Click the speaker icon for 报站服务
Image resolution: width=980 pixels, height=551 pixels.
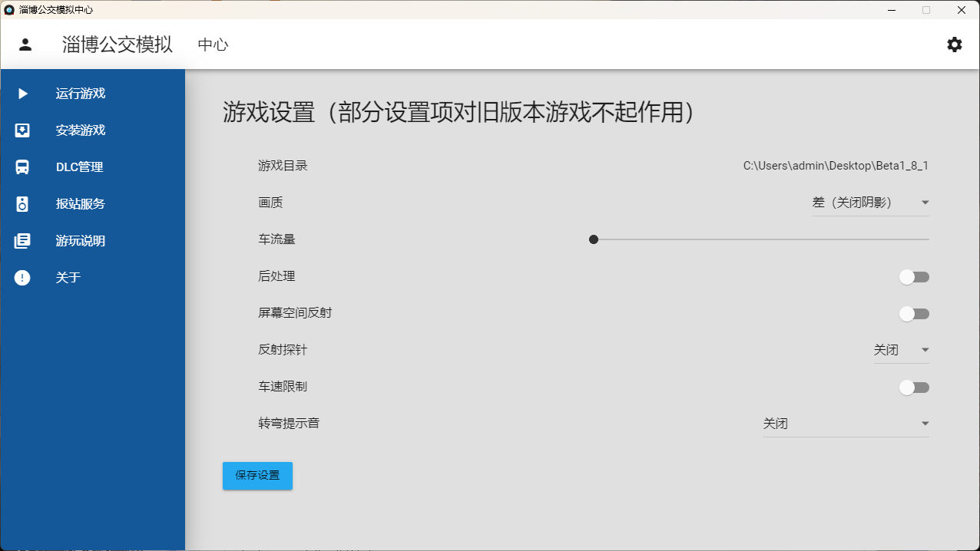coord(23,204)
